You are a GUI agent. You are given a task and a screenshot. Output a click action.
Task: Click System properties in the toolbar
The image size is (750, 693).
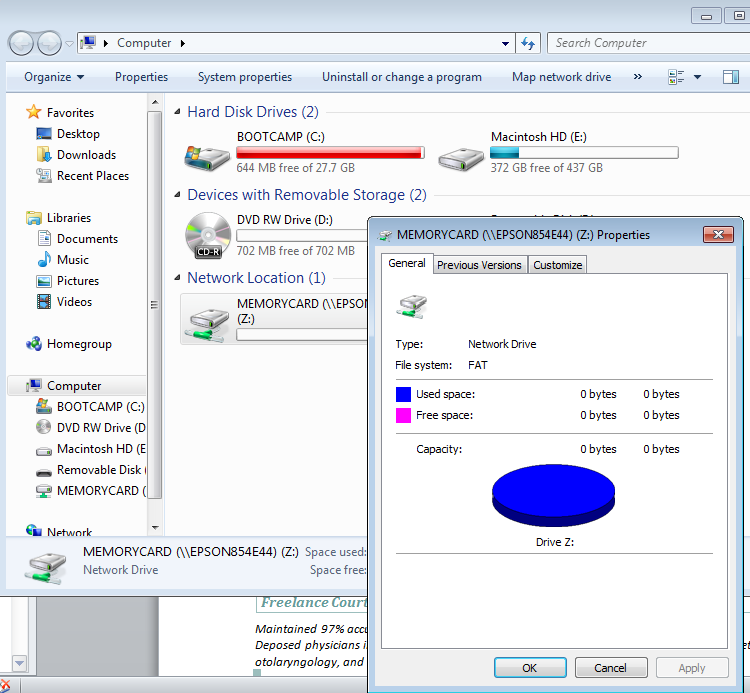click(245, 77)
